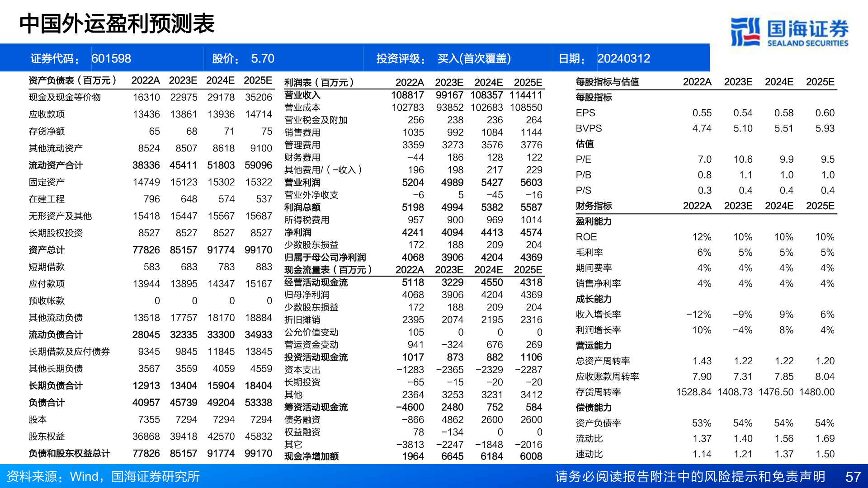
Task: Click the 公允价值变动 row label
Action: 311,332
